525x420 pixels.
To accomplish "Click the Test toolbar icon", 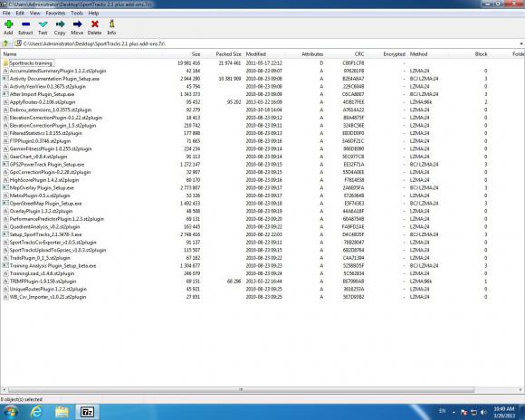I will (43, 24).
